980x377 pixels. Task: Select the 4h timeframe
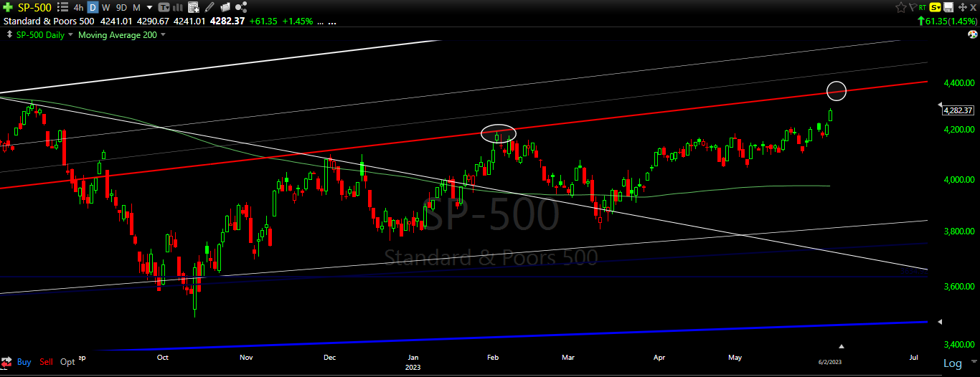coord(78,6)
